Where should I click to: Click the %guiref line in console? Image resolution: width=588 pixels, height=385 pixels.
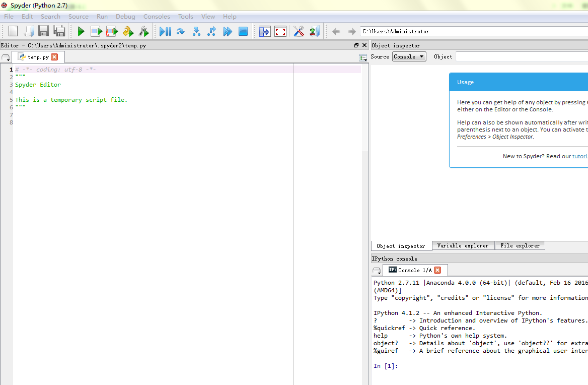480,351
